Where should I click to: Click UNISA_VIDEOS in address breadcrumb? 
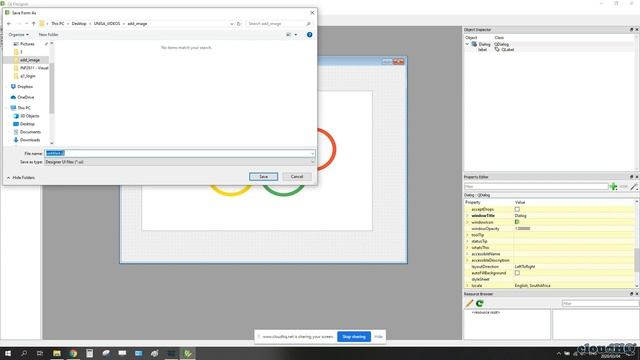[x=107, y=24]
